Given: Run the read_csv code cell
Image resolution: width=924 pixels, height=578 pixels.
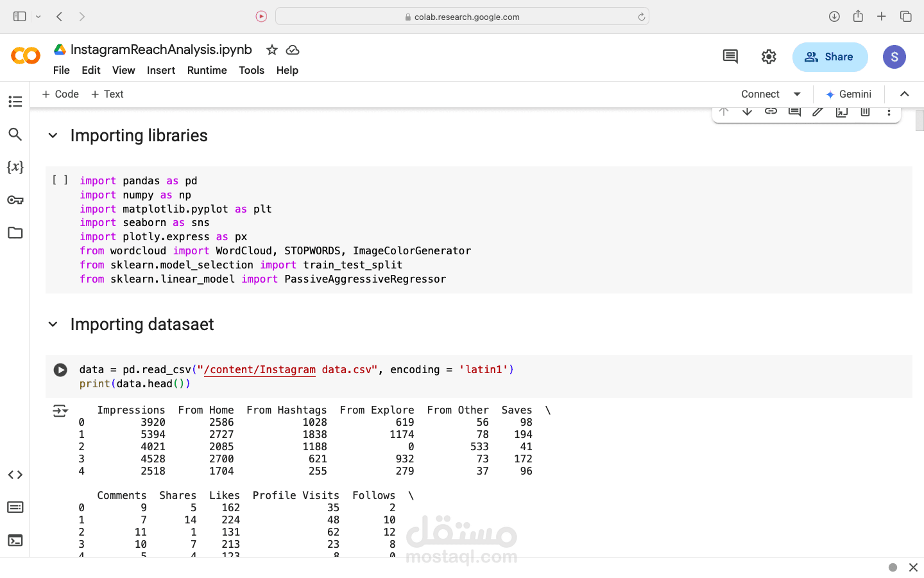Looking at the screenshot, I should [60, 370].
